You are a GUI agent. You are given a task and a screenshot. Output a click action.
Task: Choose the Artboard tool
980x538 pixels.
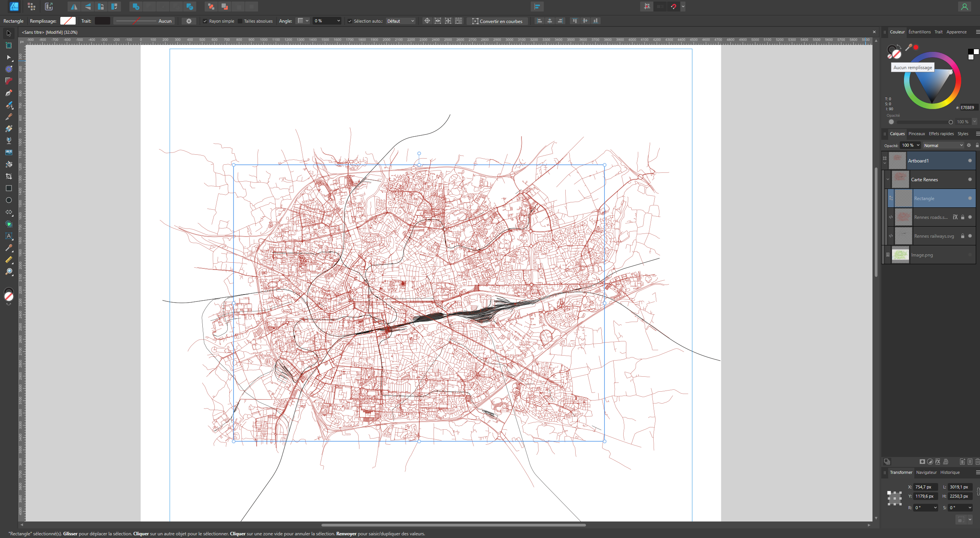[x=8, y=45]
